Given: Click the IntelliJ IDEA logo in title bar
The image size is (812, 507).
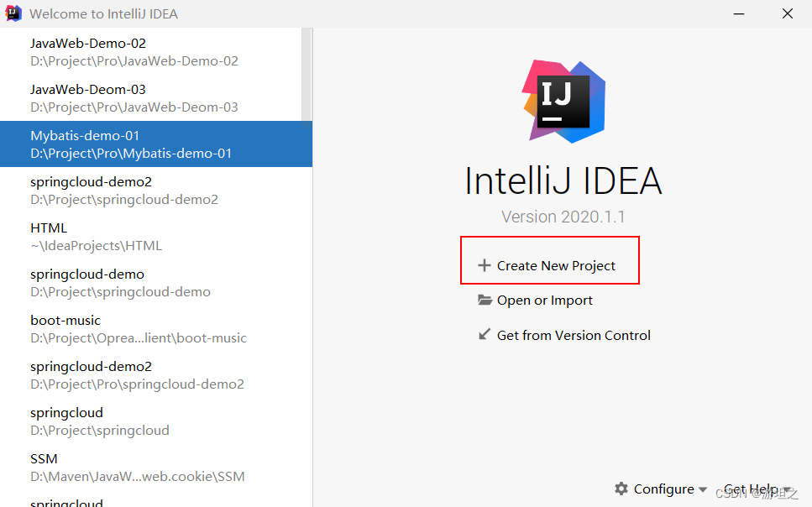Looking at the screenshot, I should click(x=13, y=13).
